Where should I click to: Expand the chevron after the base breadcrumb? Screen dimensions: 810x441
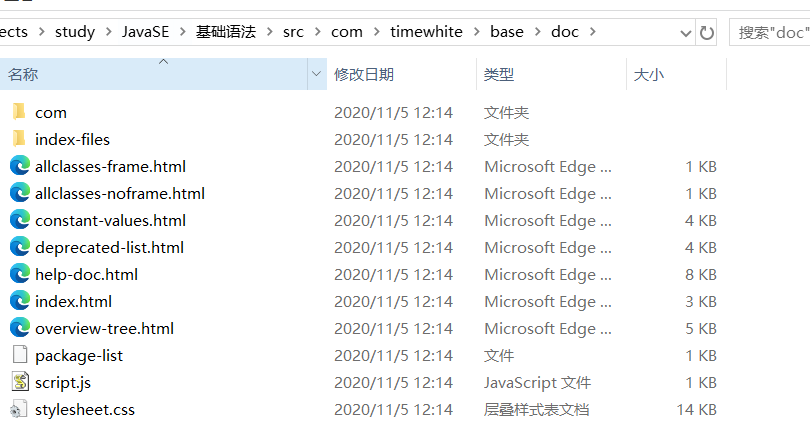coord(537,32)
